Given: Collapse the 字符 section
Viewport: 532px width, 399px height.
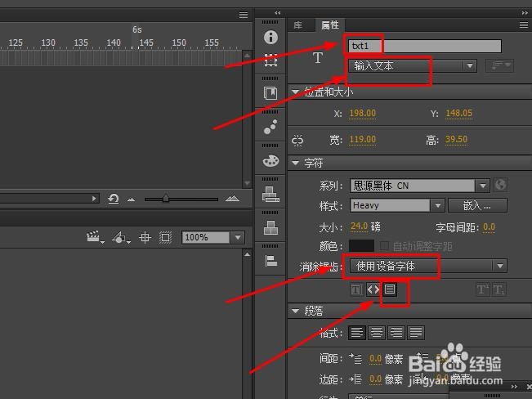Looking at the screenshot, I should pos(295,163).
